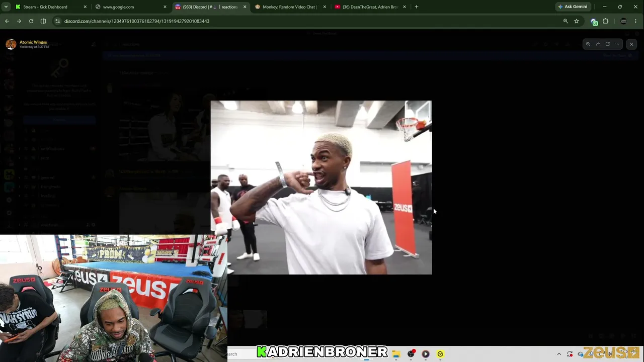This screenshot has height=362, width=644.
Task: Open the tab search dropdown in Chrome
Action: pyautogui.click(x=6, y=7)
